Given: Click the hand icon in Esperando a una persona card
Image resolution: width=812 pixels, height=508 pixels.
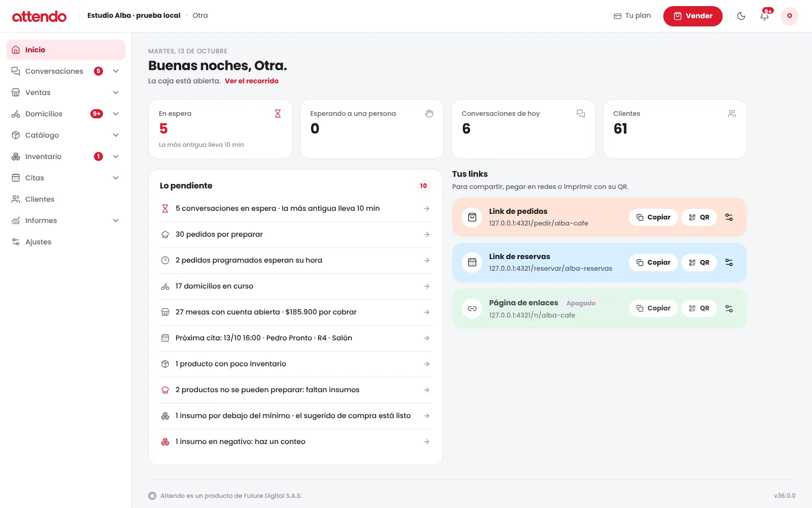Looking at the screenshot, I should 429,114.
